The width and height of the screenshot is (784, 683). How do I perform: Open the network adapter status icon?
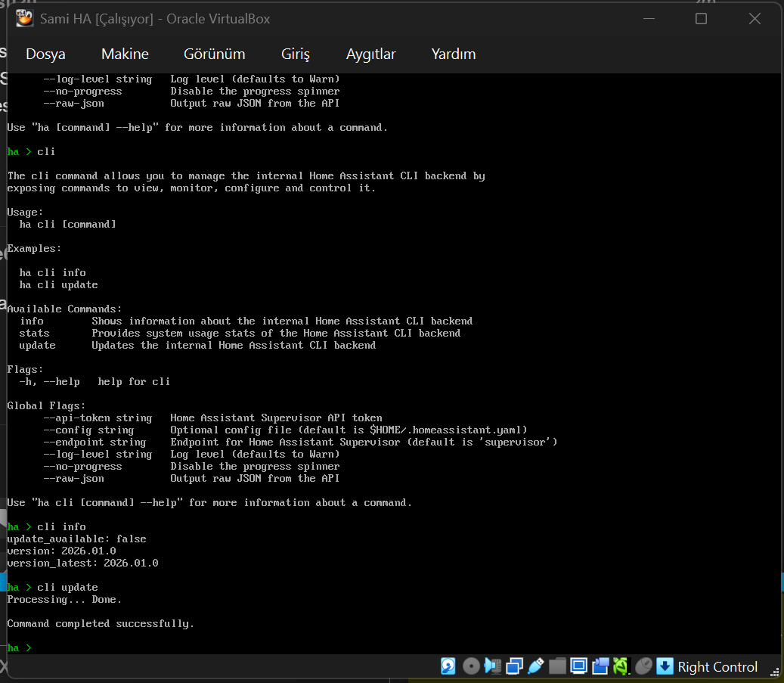pos(514,666)
